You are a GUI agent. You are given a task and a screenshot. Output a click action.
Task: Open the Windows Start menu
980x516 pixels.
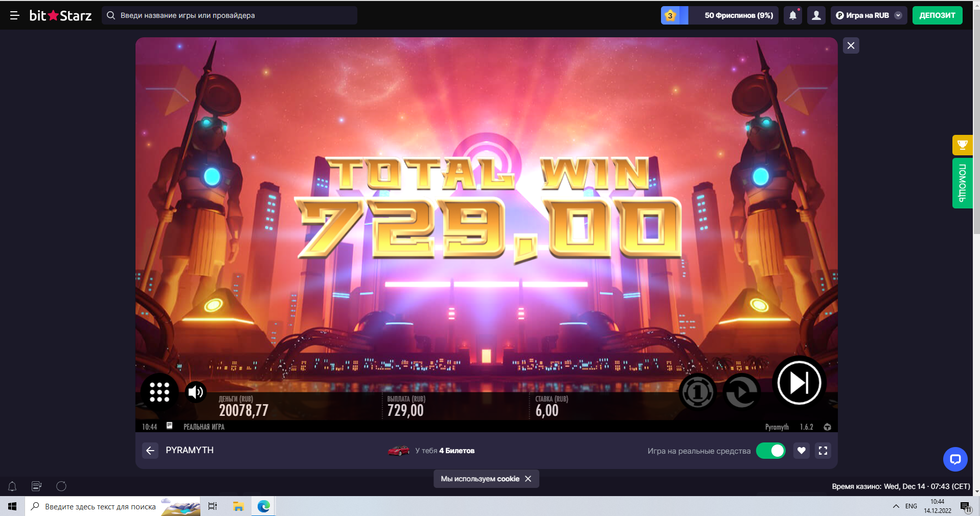click(x=12, y=506)
